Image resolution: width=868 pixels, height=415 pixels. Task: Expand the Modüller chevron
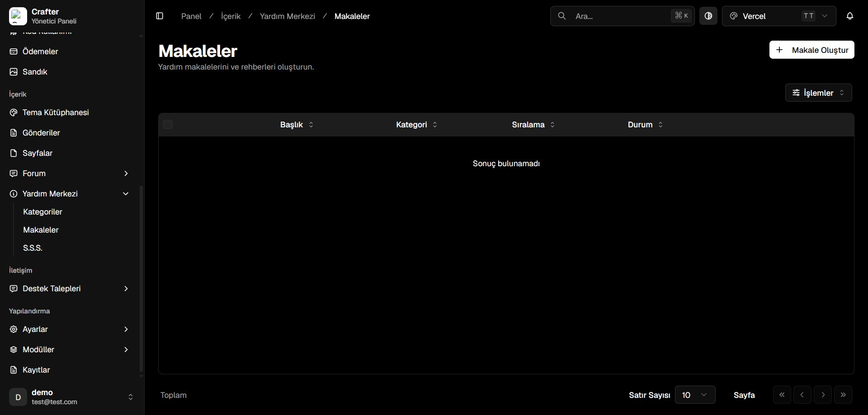point(126,350)
